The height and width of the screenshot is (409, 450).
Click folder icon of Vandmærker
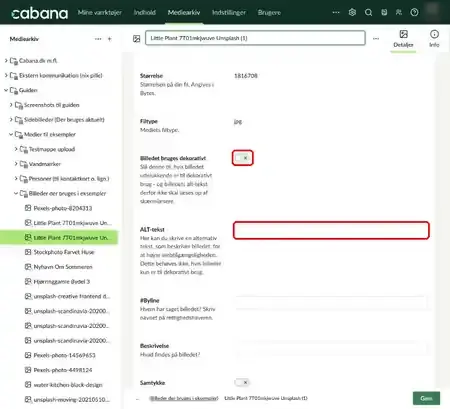[x=24, y=164]
